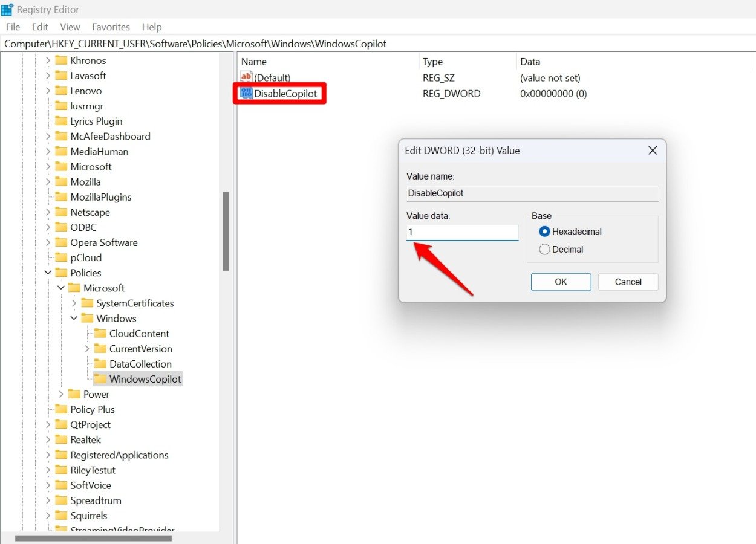Expand the CurrentVersion node
Viewport: 756px width, 544px height.
pyautogui.click(x=87, y=349)
